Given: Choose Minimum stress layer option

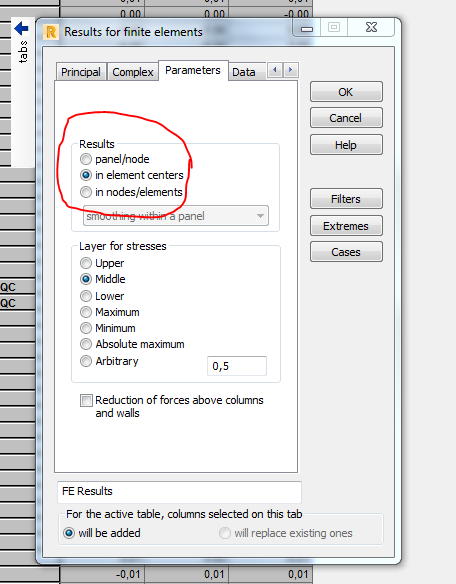Looking at the screenshot, I should [x=86, y=328].
